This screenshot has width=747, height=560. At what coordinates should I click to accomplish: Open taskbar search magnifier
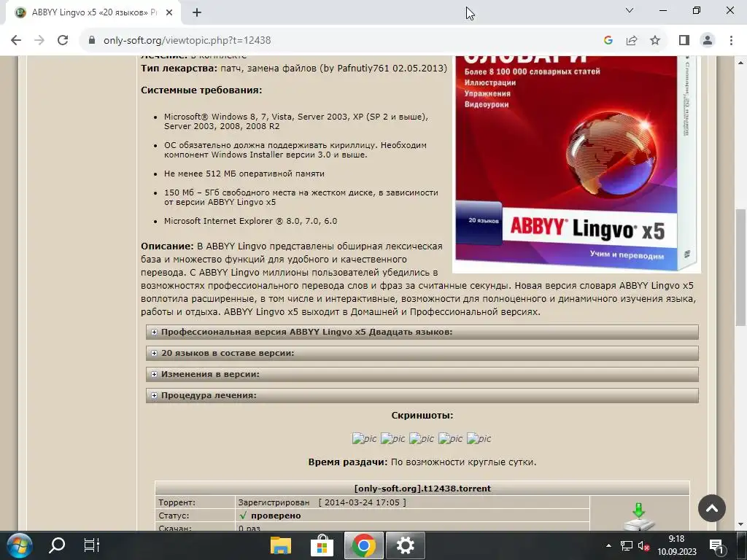tap(57, 545)
